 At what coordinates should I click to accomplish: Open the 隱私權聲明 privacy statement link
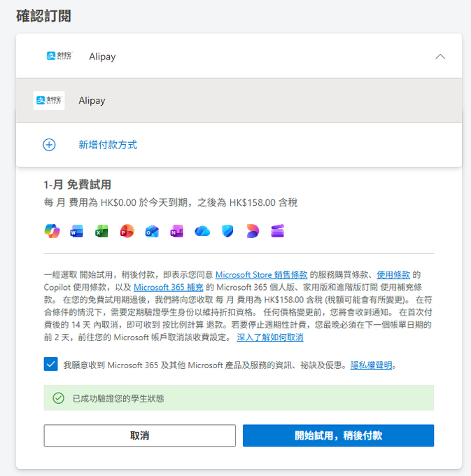[370, 365]
